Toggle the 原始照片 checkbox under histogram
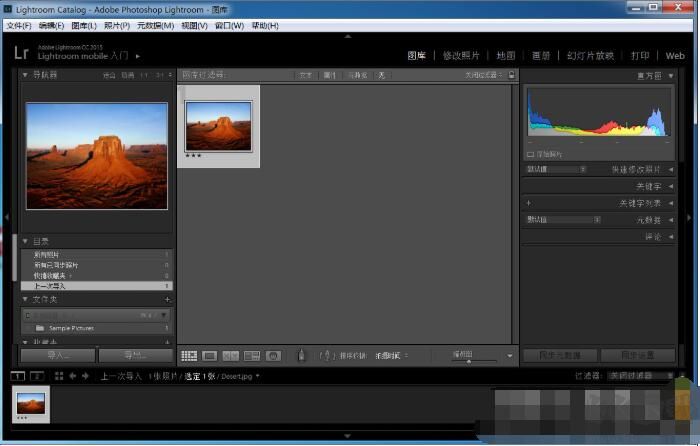This screenshot has height=446, width=700. tap(530, 154)
